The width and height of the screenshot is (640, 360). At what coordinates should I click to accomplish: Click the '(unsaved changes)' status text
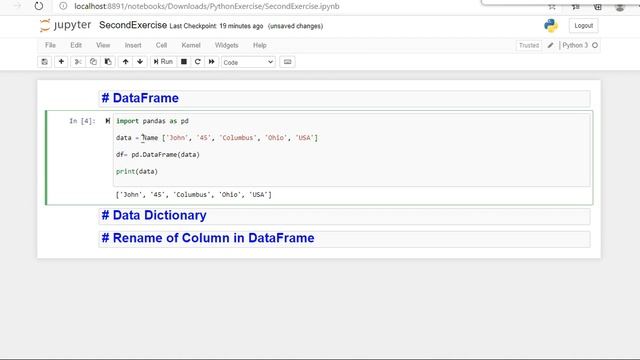coord(296,26)
